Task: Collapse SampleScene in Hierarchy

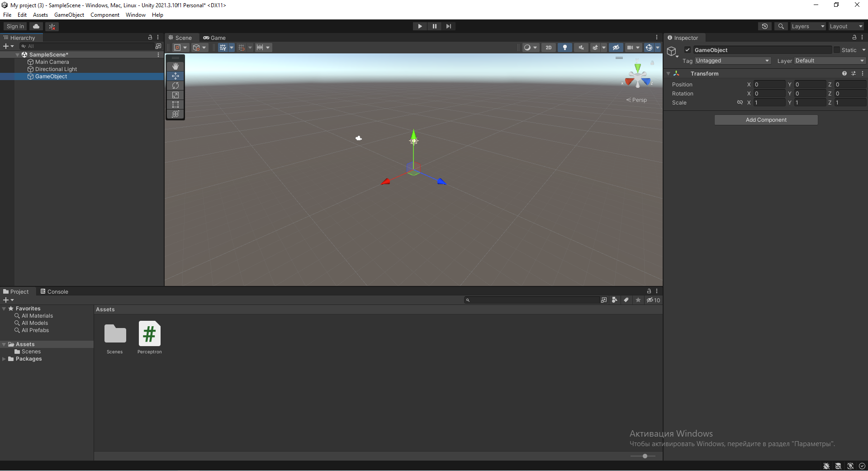Action: coord(18,55)
